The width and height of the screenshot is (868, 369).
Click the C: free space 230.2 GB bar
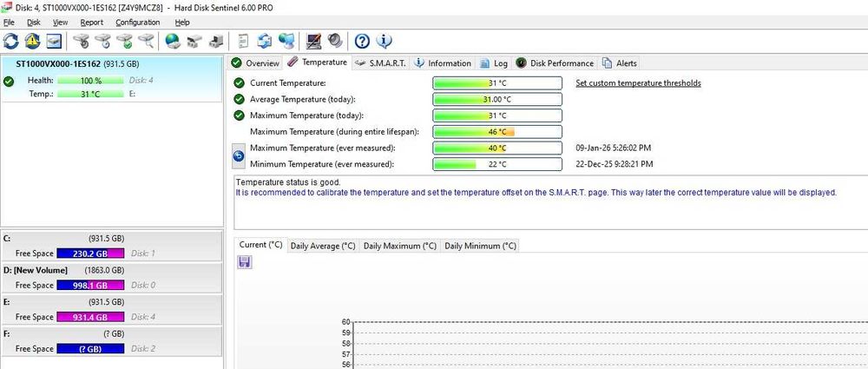(90, 254)
